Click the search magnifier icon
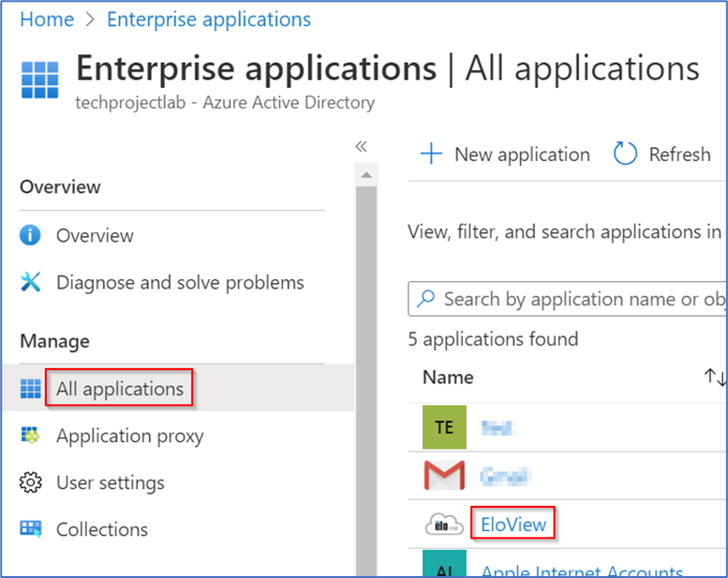 coord(425,299)
